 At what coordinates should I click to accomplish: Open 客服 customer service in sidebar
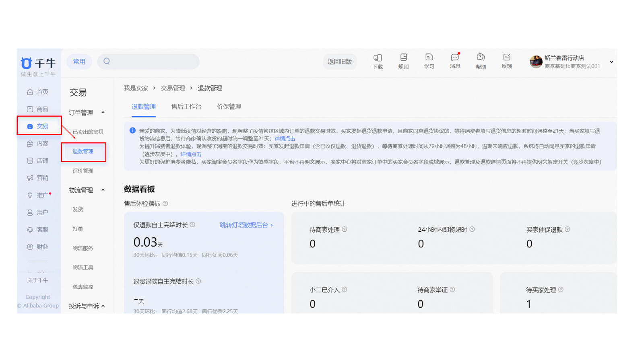(x=38, y=230)
